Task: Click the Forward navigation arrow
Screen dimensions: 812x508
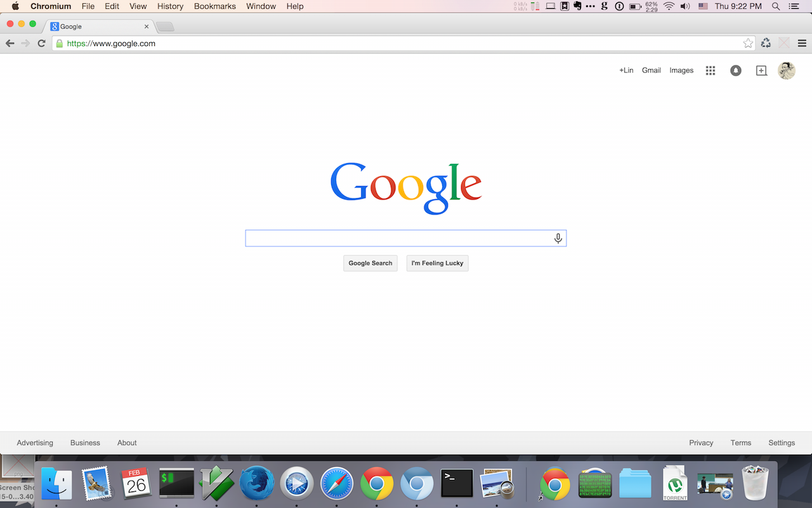Action: (x=25, y=43)
